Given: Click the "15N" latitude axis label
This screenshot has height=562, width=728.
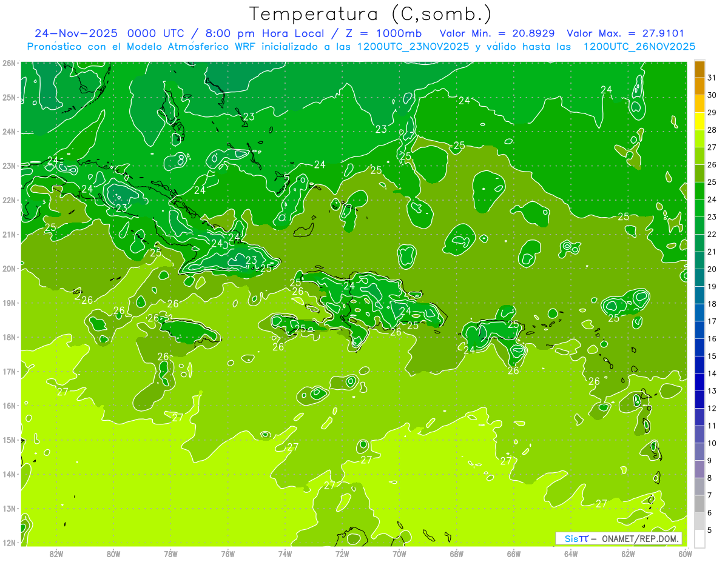Looking at the screenshot, I should tap(9, 440).
